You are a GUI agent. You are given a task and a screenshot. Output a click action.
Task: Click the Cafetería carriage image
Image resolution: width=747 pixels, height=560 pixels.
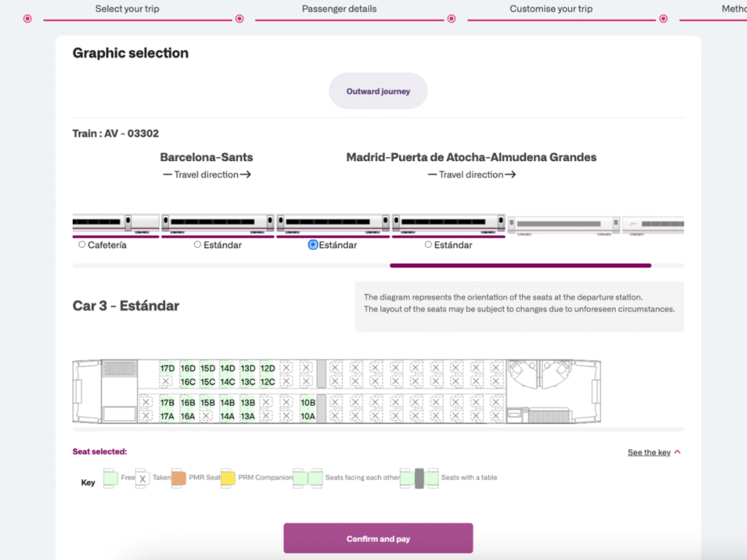coord(116,225)
